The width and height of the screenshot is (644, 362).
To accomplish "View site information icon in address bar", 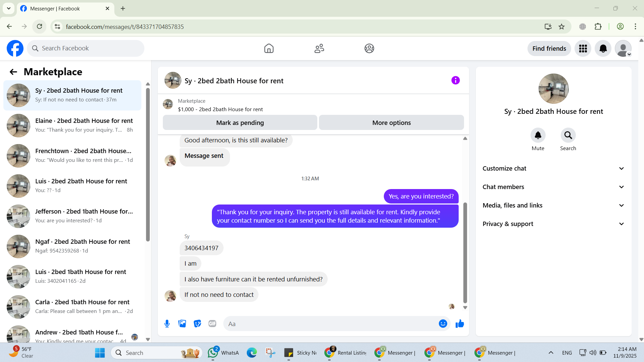I will pyautogui.click(x=57, y=27).
